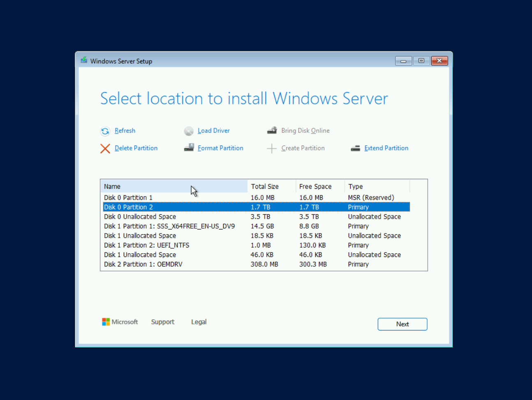Click the 8.8 GB free space cell

(309, 226)
